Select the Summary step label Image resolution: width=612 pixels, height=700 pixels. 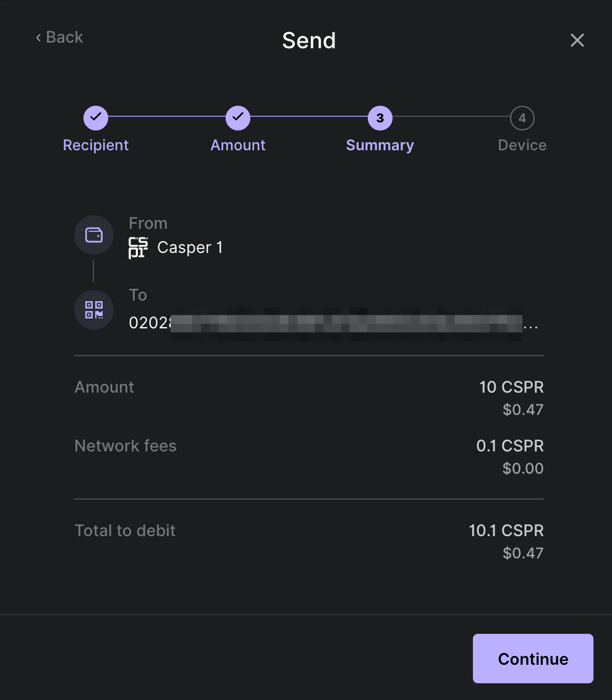coord(380,145)
